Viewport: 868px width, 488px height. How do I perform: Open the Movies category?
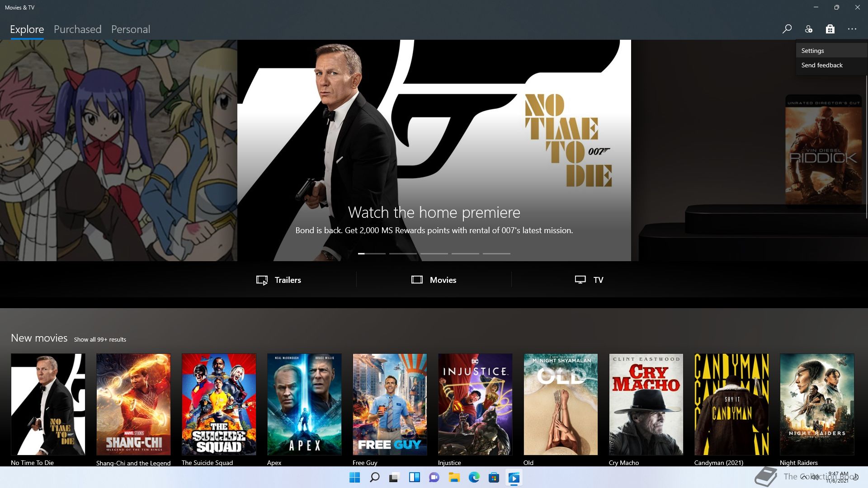tap(434, 280)
